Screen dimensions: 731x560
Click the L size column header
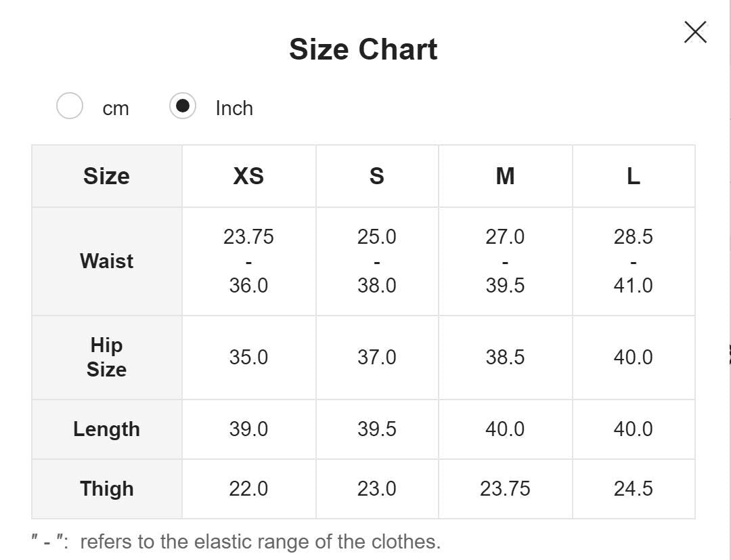[633, 176]
